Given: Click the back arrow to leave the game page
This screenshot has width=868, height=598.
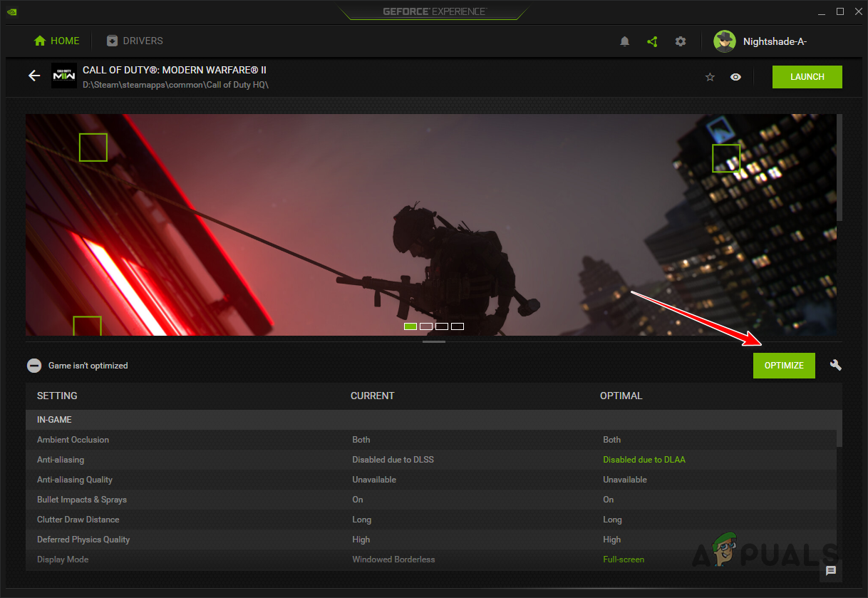Looking at the screenshot, I should pos(34,76).
